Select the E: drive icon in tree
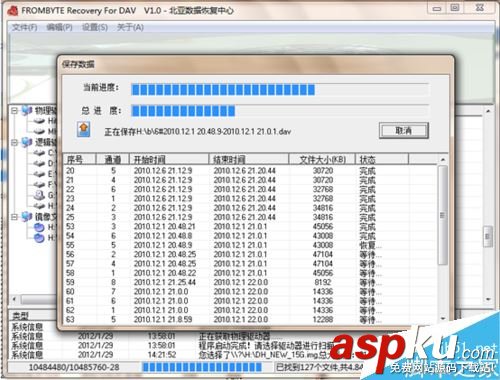500x380 pixels. pyautogui.click(x=39, y=174)
